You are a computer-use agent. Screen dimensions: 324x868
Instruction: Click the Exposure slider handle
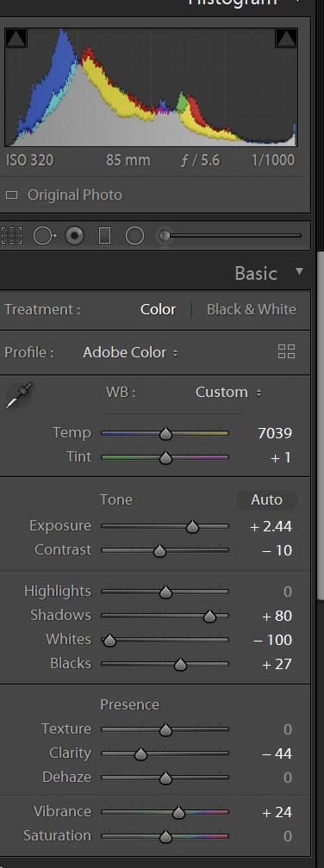click(x=192, y=526)
